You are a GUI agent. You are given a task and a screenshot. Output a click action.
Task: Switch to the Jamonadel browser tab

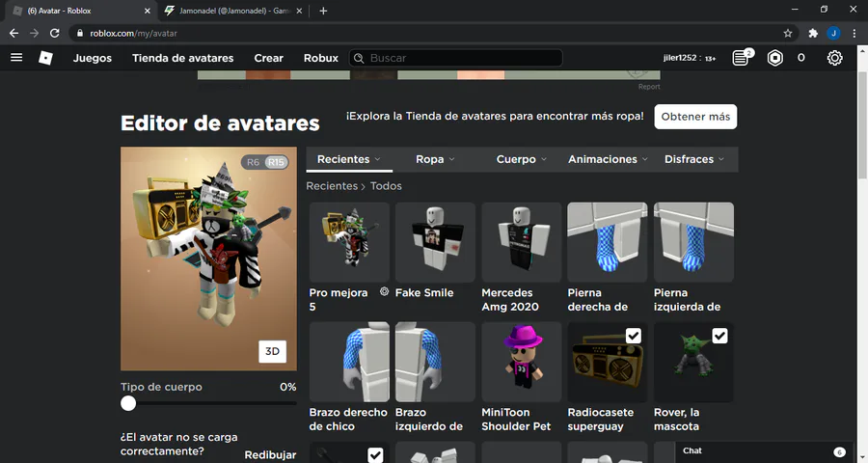(x=232, y=11)
